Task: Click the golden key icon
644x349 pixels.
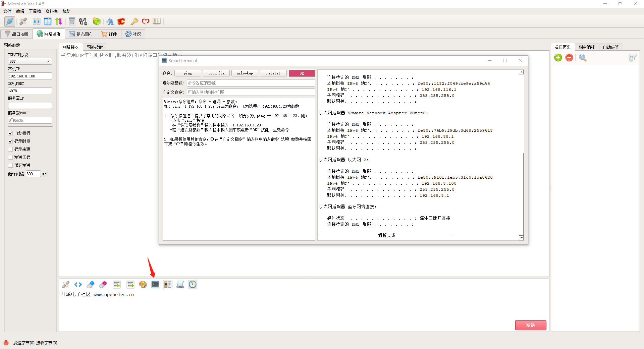Action: (x=134, y=21)
